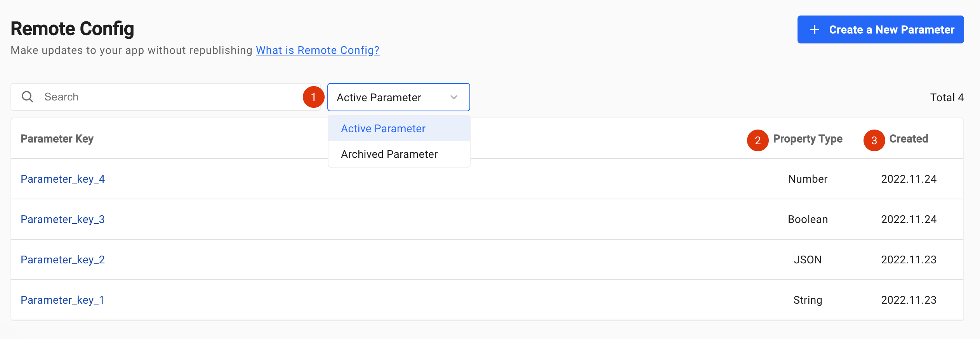The height and width of the screenshot is (339, 980).
Task: Open the What is Remote Config? link
Action: point(317,50)
